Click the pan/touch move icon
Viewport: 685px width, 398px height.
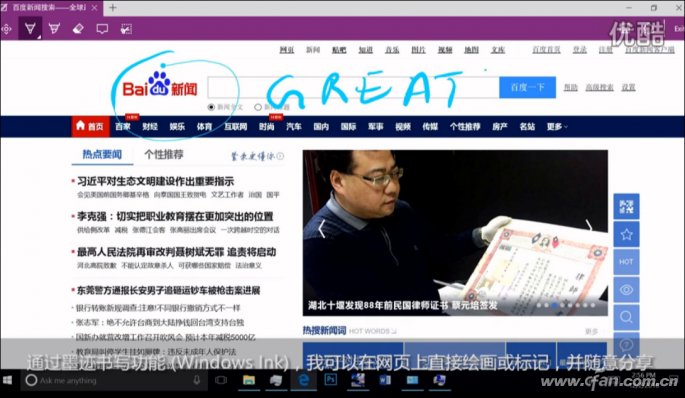coord(7,29)
